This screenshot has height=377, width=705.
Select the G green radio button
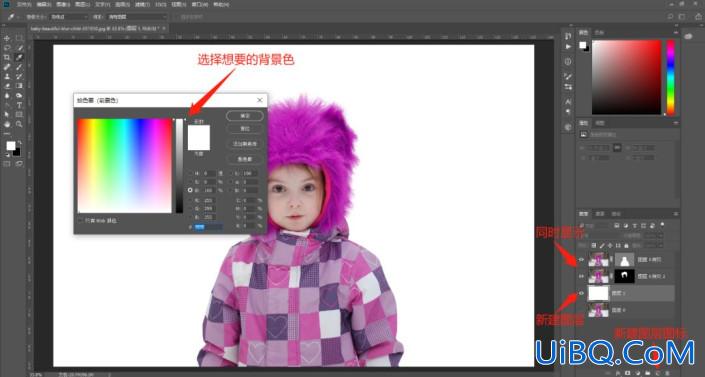click(x=190, y=209)
